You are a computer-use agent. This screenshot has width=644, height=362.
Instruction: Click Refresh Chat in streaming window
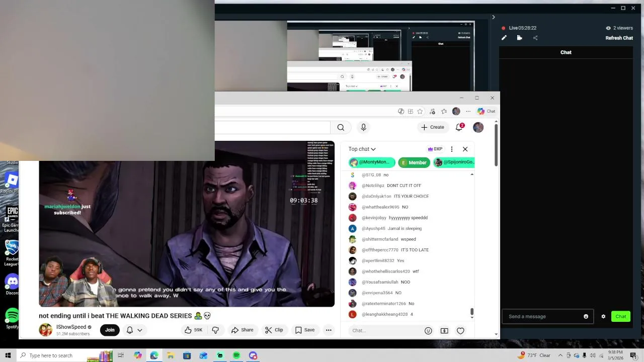click(619, 38)
